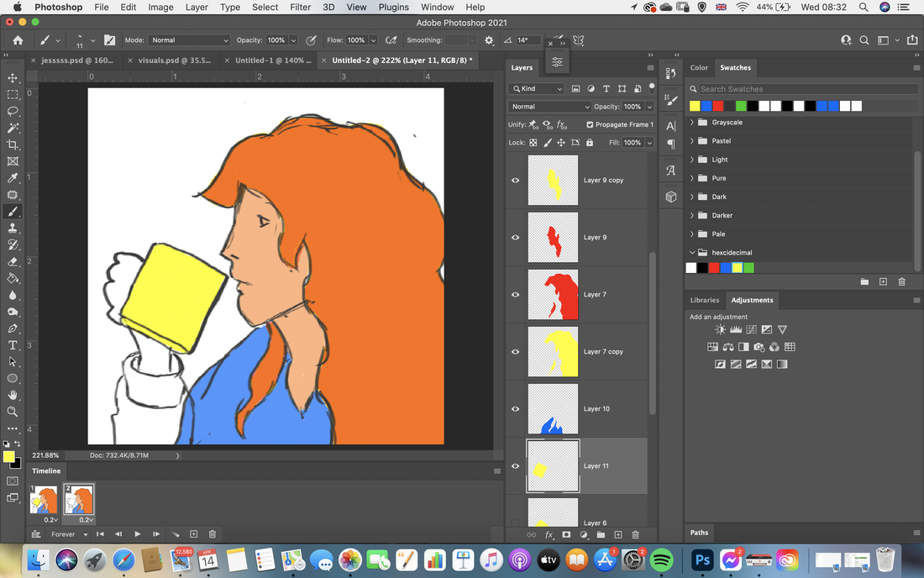The height and width of the screenshot is (578, 924).
Task: Open the Forever loop options dropdown
Action: pos(69,534)
